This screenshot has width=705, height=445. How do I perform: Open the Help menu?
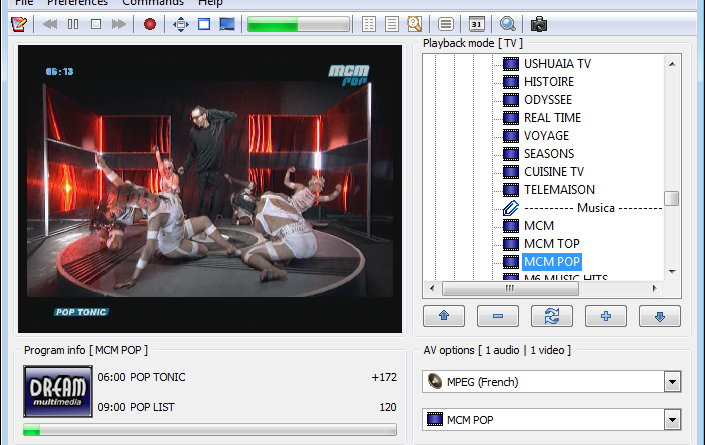click(x=210, y=3)
